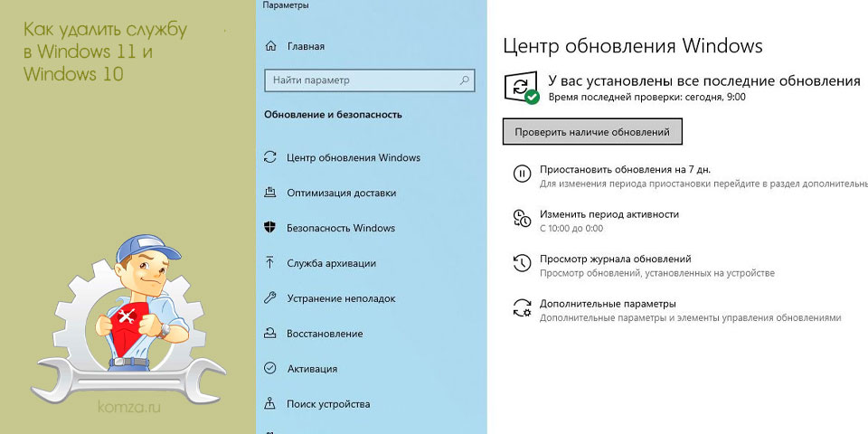Click Проверить наличие обновлений button

(x=592, y=132)
